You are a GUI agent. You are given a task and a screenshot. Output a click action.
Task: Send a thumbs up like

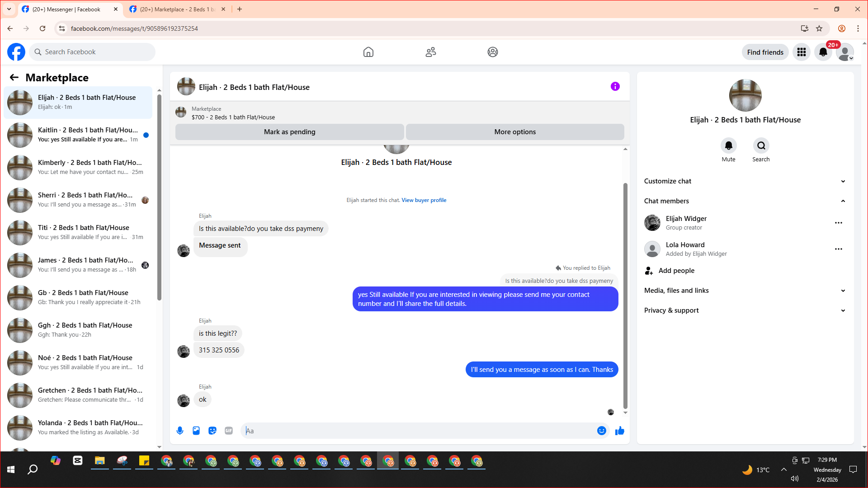(x=619, y=431)
